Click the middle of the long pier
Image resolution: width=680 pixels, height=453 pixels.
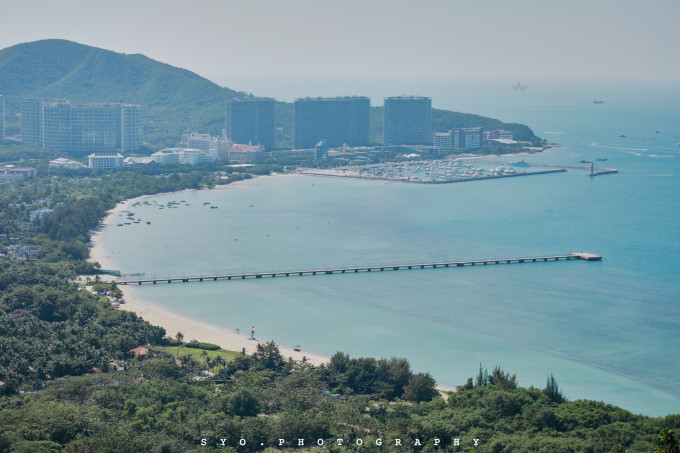pos(350,269)
